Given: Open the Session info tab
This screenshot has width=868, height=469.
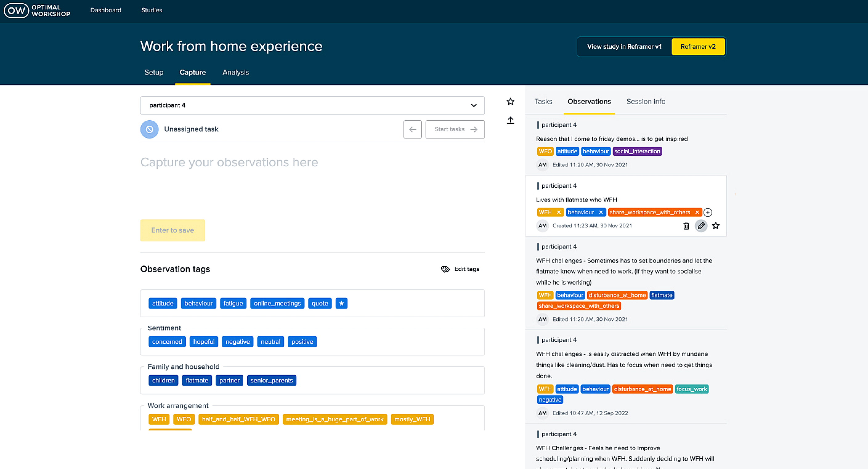Looking at the screenshot, I should point(646,102).
